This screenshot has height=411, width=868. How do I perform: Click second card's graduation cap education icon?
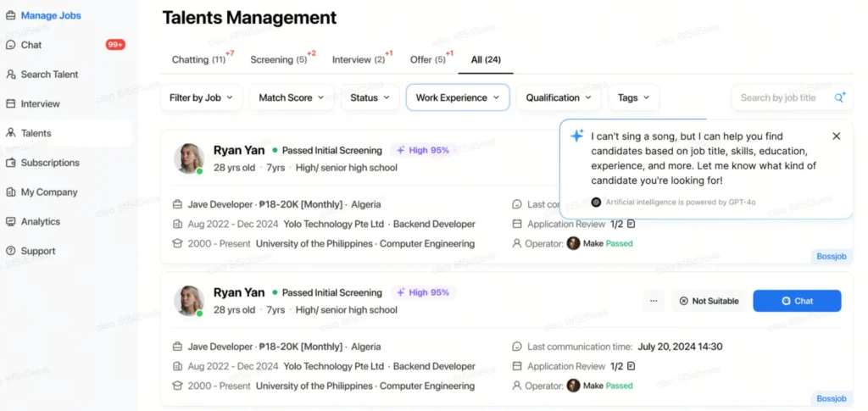[177, 386]
